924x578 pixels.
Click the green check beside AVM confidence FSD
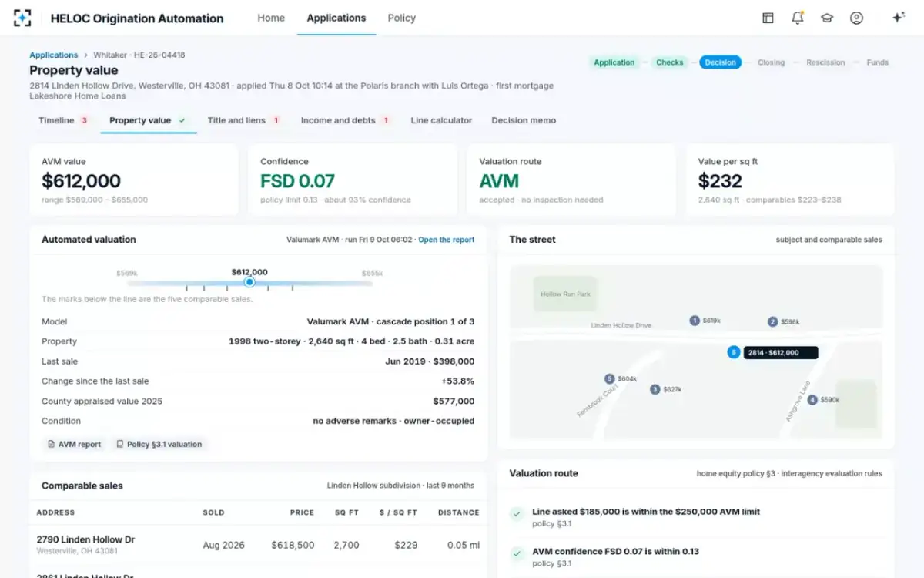click(x=517, y=553)
